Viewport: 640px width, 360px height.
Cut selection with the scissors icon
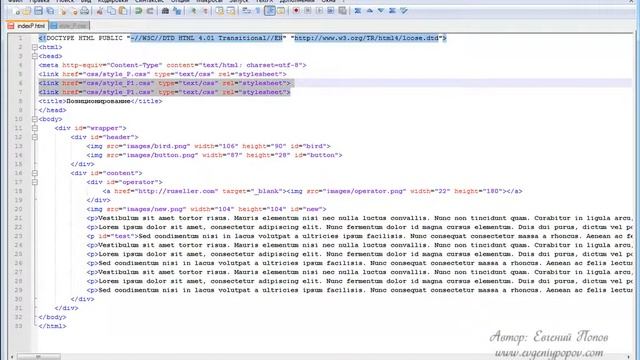100,11
